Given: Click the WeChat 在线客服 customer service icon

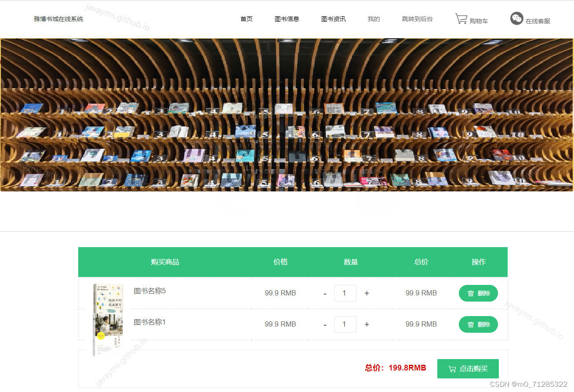Looking at the screenshot, I should (x=516, y=19).
